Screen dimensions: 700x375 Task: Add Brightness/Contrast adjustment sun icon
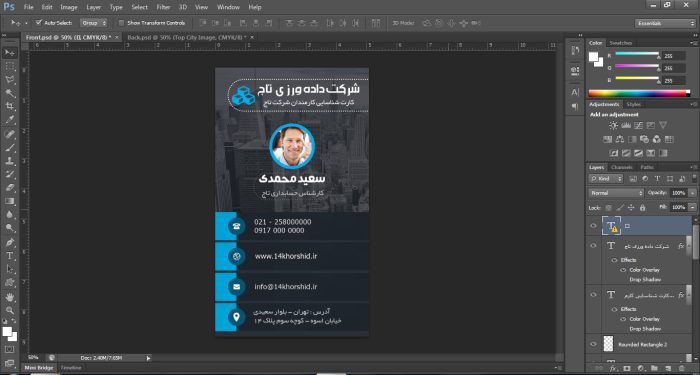(614, 125)
